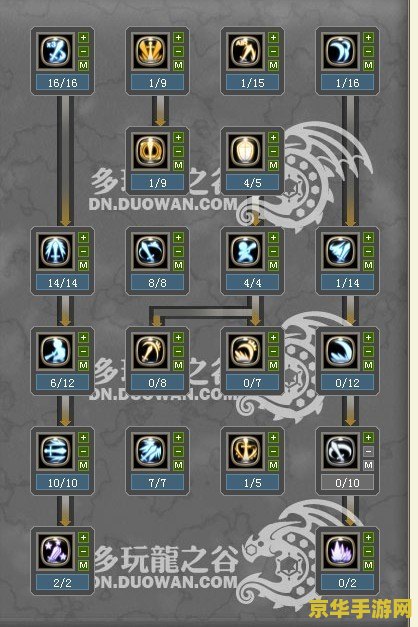
Task: Click the M button of the 0/7 skill
Action: (x=274, y=365)
